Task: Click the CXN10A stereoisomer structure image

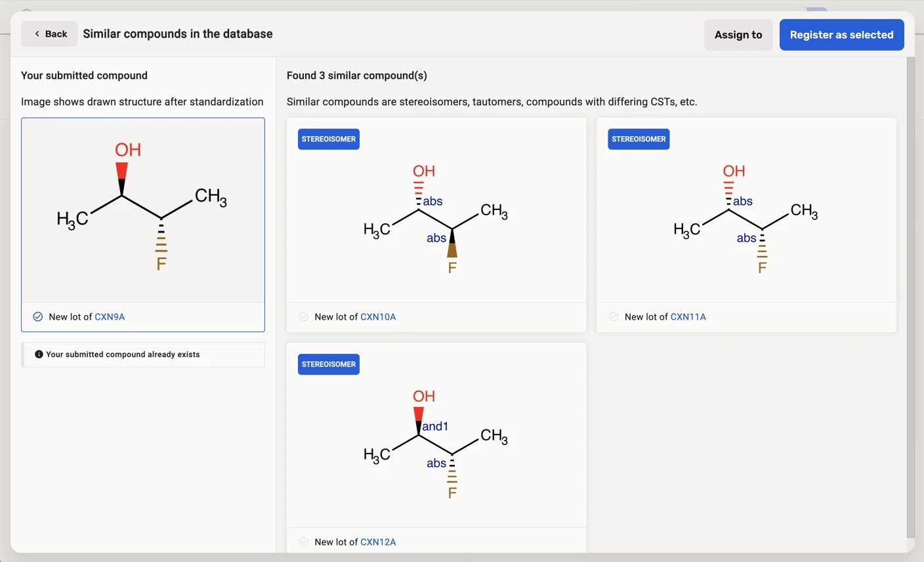Action: pyautogui.click(x=436, y=219)
